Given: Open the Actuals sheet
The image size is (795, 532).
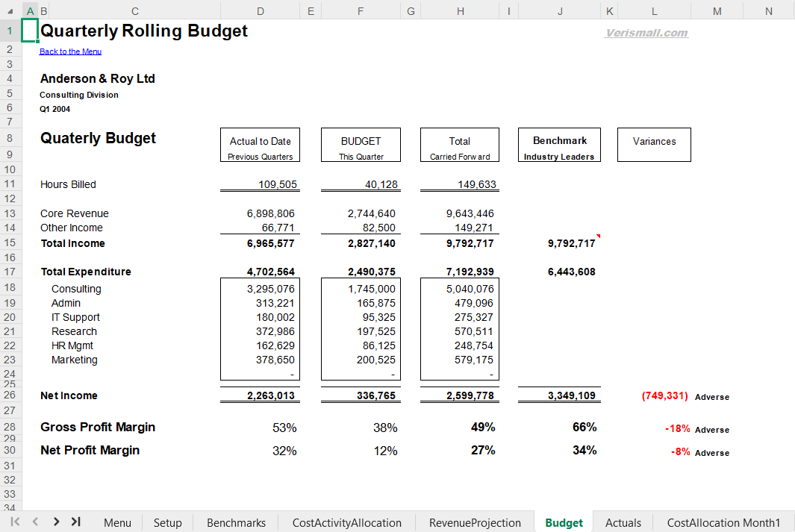Looking at the screenshot, I should [x=623, y=522].
